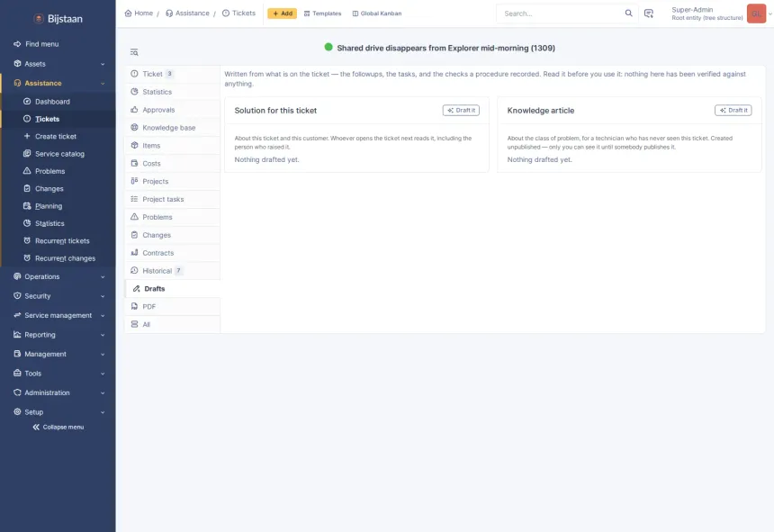Show the All tab
The image size is (774, 532).
click(172, 324)
